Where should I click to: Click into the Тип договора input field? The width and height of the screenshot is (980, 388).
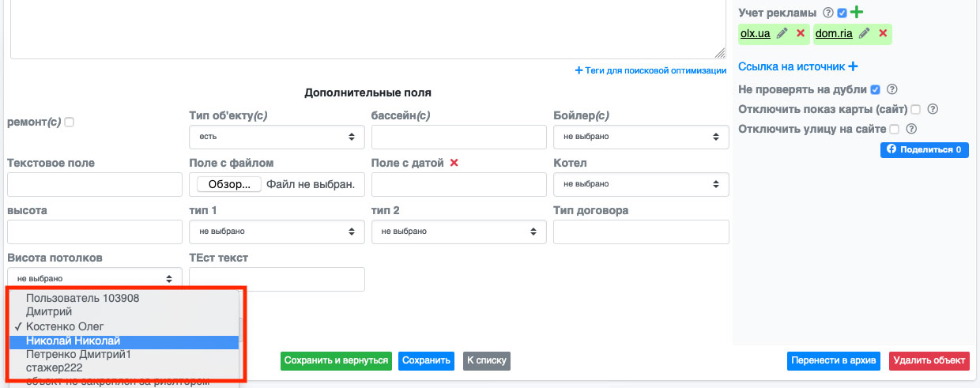pyautogui.click(x=641, y=232)
